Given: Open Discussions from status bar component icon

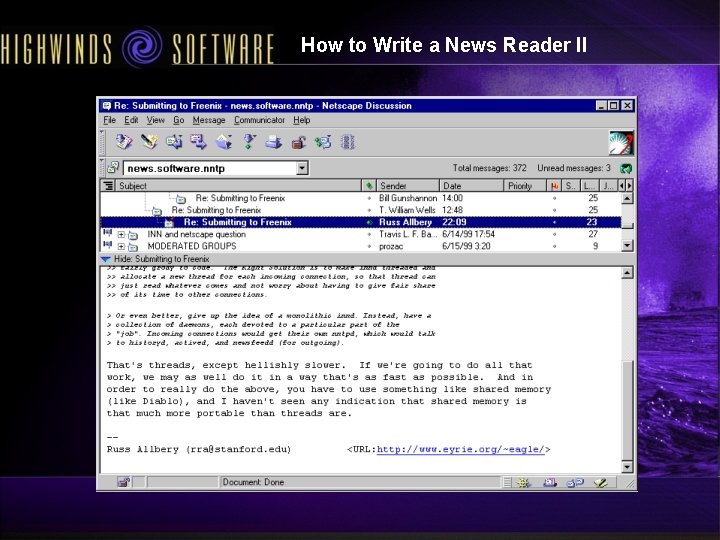Looking at the screenshot, I should pyautogui.click(x=575, y=482).
